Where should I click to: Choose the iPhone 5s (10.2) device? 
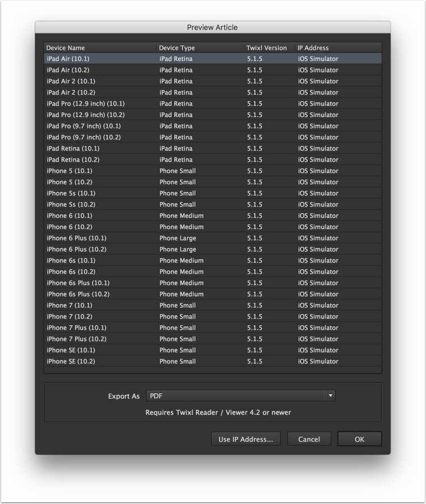[x=212, y=204]
